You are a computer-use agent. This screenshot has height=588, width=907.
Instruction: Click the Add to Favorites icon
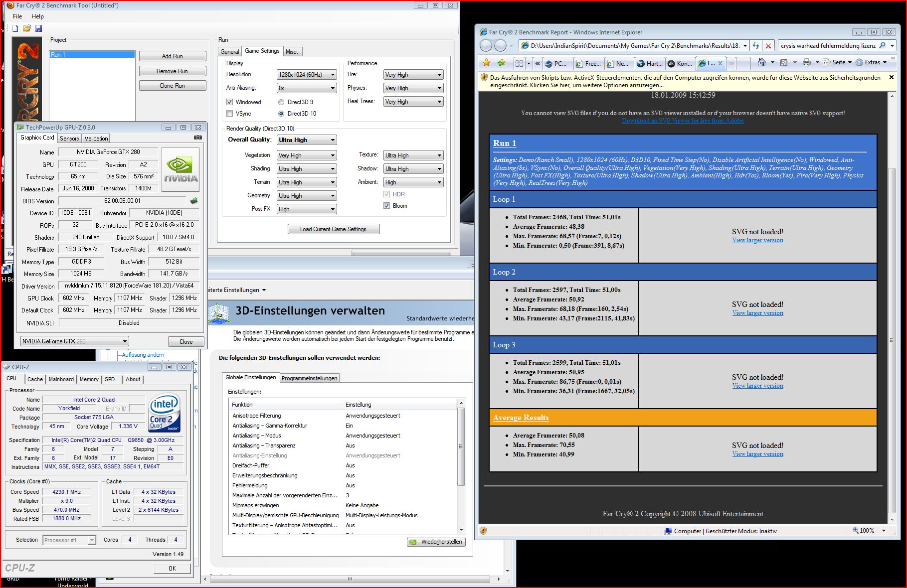pyautogui.click(x=502, y=63)
